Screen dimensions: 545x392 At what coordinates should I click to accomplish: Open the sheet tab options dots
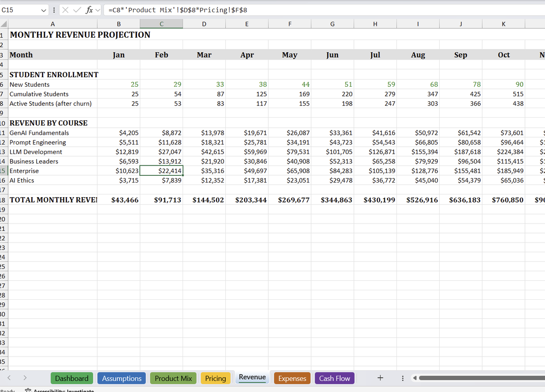click(402, 378)
